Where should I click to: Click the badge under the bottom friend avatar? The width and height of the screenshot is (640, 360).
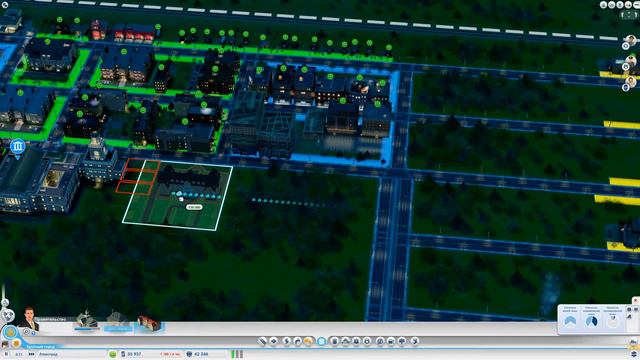click(x=626, y=87)
